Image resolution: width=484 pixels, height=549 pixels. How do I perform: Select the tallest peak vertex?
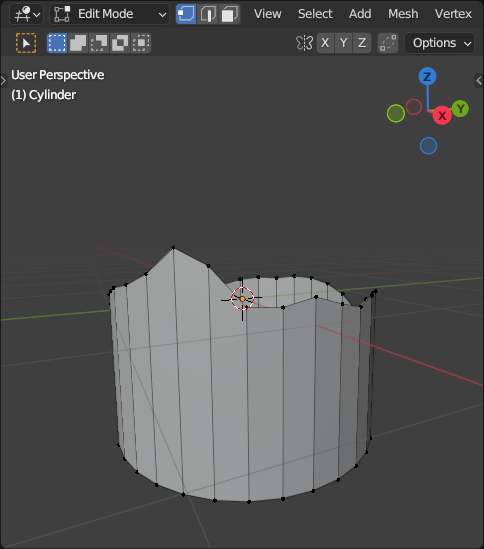[x=173, y=248]
